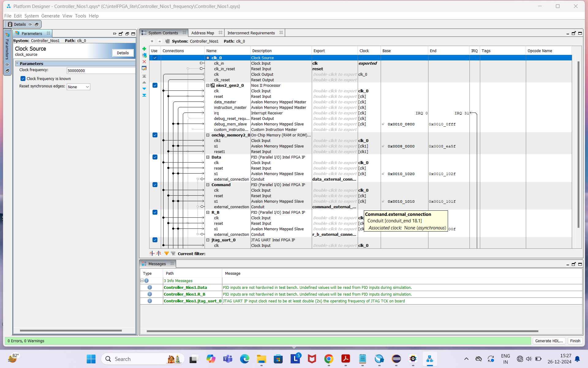This screenshot has height=368, width=588.
Task: Click the blue Move to bottom icon
Action: point(144,95)
